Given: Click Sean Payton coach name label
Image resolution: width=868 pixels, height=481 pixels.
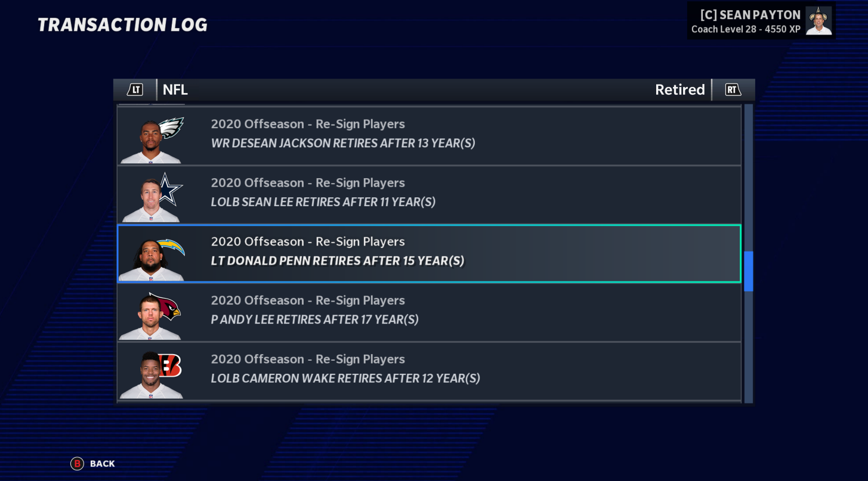Looking at the screenshot, I should [x=750, y=15].
